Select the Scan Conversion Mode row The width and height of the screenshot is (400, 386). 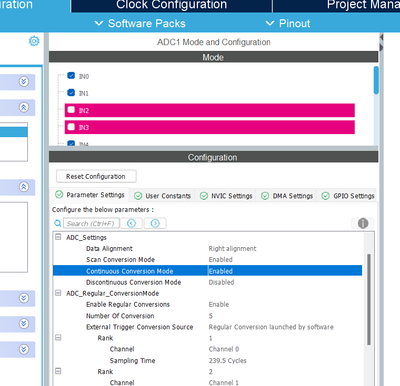pyautogui.click(x=207, y=260)
